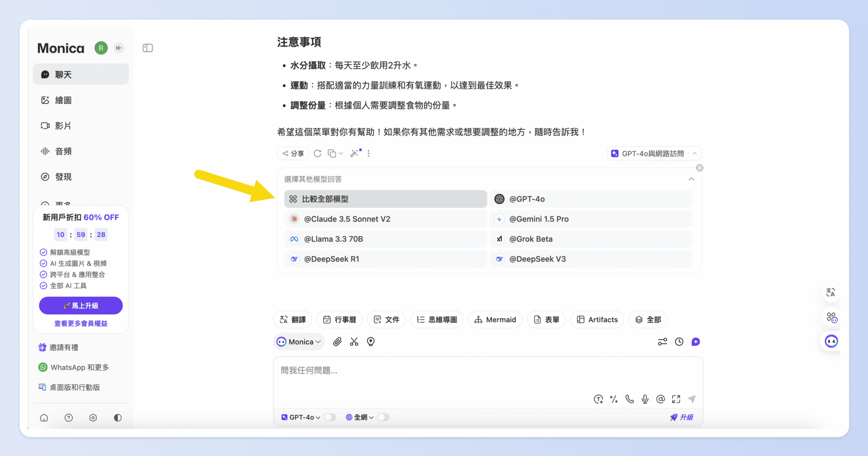Click the lightbulb prompt ideas icon
The height and width of the screenshot is (456, 868).
pyautogui.click(x=371, y=342)
